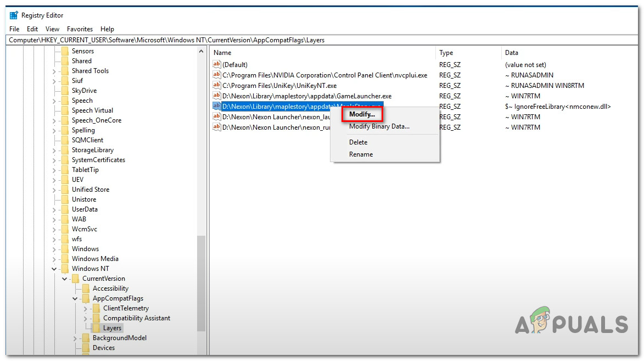Click the (Default) string value icon
Screen dimensions: 644x361
[216, 64]
